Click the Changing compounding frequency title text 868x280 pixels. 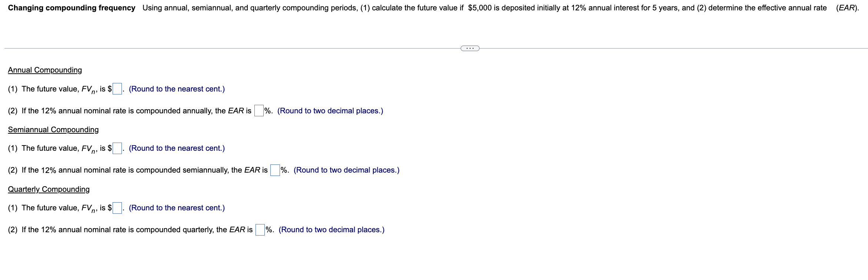(71, 7)
